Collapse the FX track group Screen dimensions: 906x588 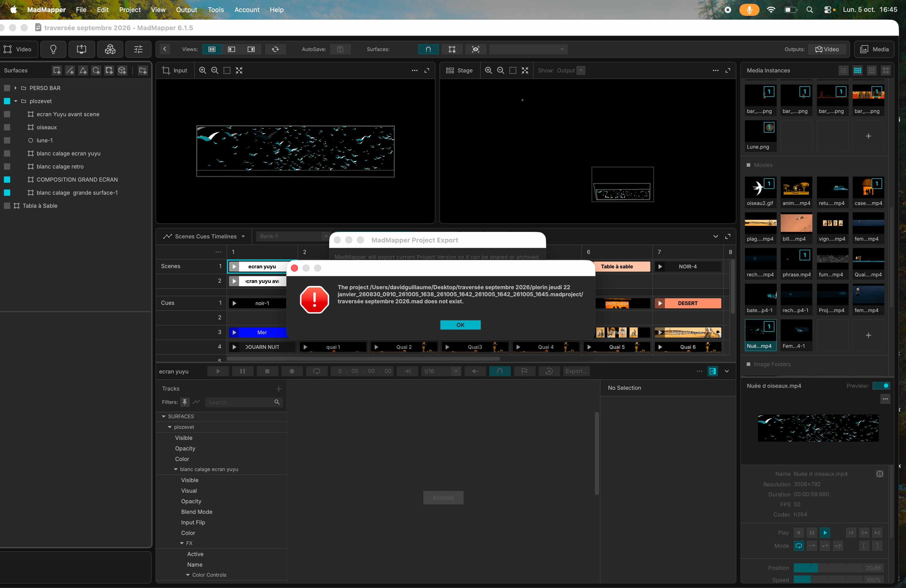182,543
